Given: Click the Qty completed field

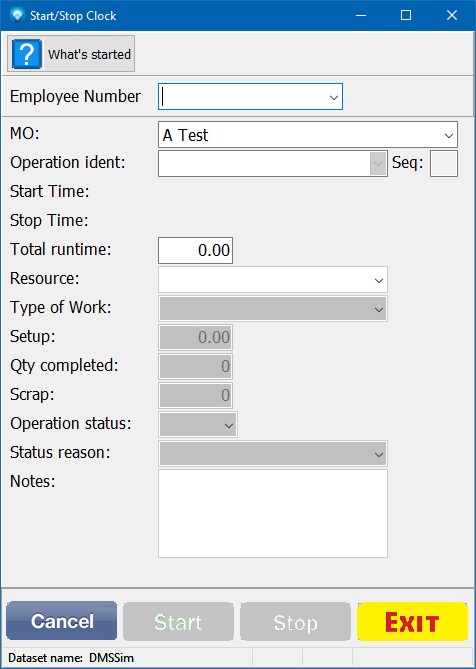Looking at the screenshot, I should click(x=196, y=366).
